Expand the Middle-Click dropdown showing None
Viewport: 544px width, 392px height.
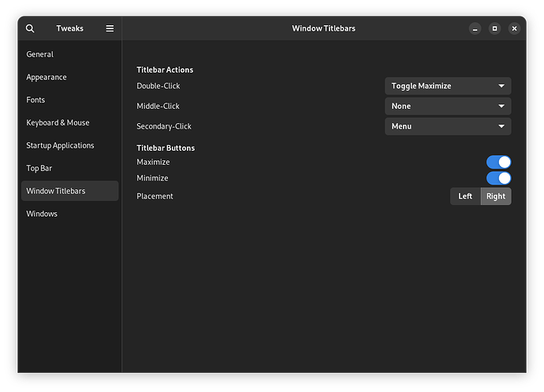point(447,106)
